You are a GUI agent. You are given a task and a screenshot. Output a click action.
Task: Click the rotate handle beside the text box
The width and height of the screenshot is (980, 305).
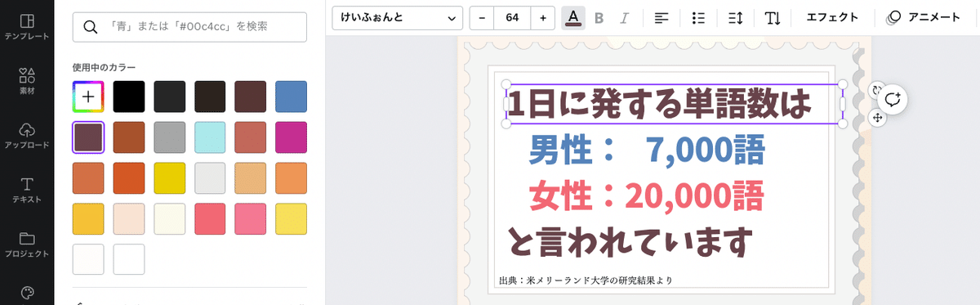click(876, 91)
